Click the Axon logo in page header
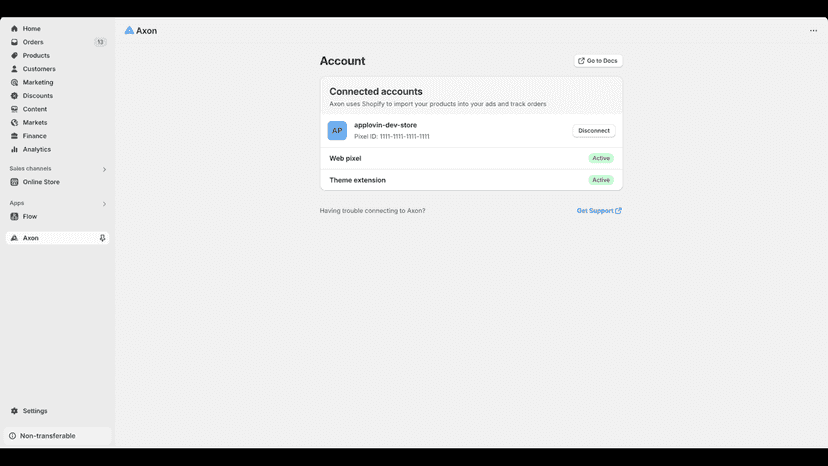 tap(129, 31)
